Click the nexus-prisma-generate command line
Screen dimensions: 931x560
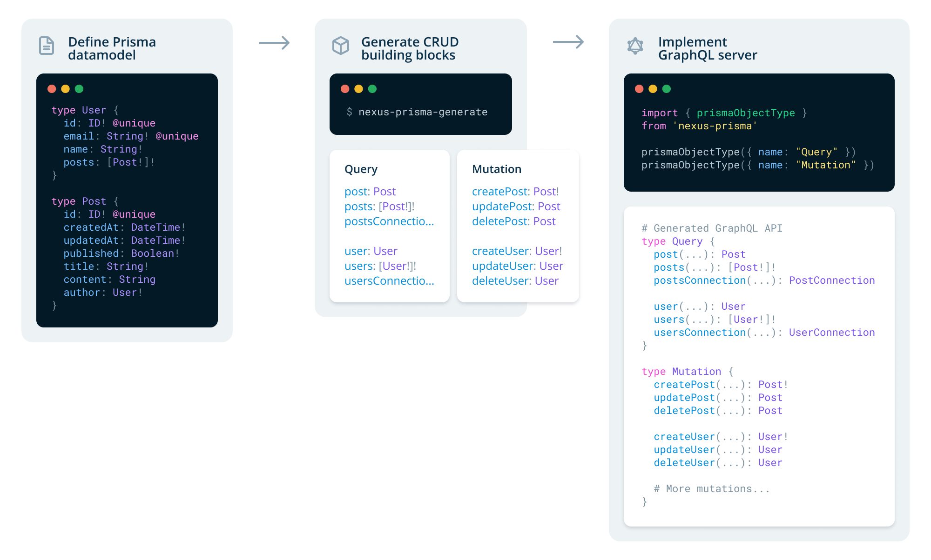(417, 112)
